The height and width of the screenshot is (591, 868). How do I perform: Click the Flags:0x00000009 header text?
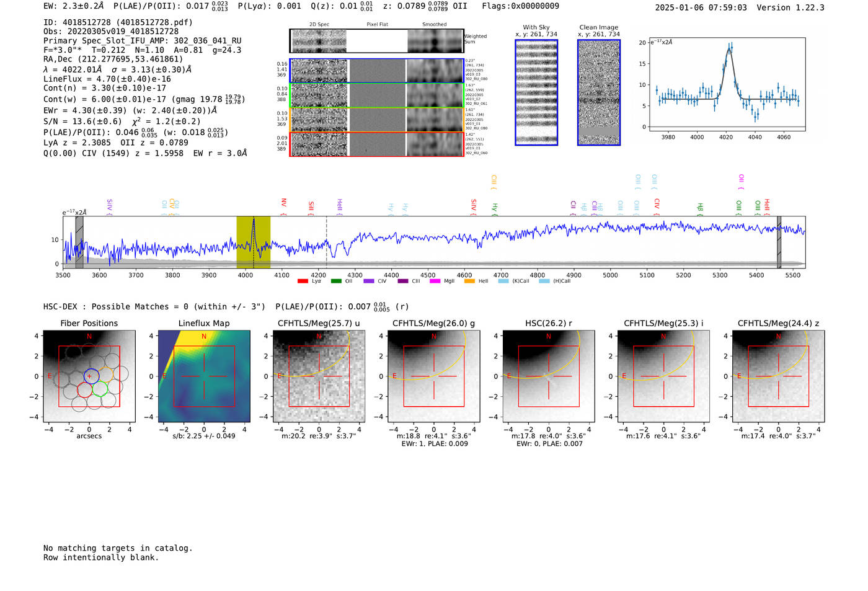click(x=521, y=6)
